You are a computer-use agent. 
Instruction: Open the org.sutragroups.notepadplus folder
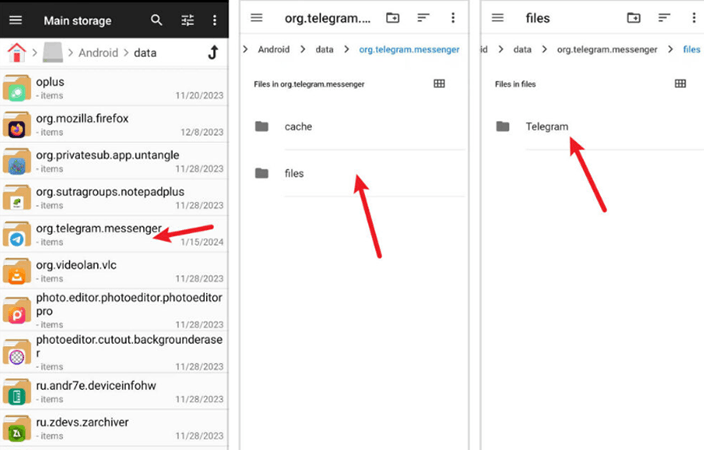[x=114, y=198]
